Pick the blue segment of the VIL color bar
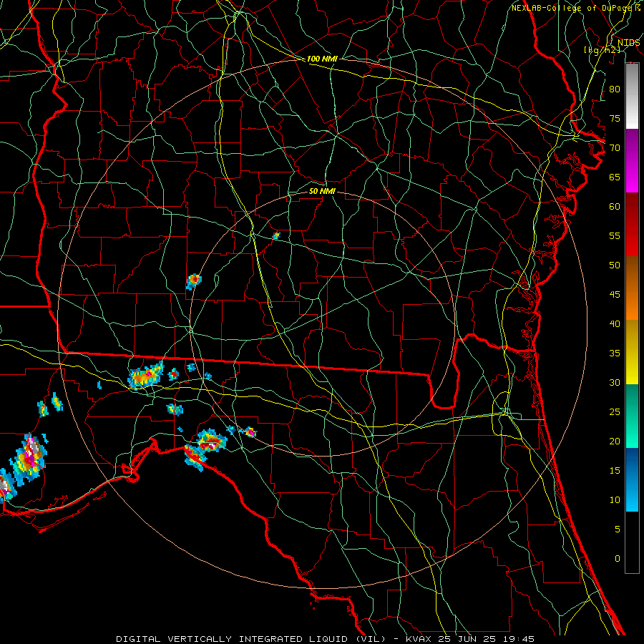Image resolution: width=644 pixels, height=644 pixels. tap(632, 479)
